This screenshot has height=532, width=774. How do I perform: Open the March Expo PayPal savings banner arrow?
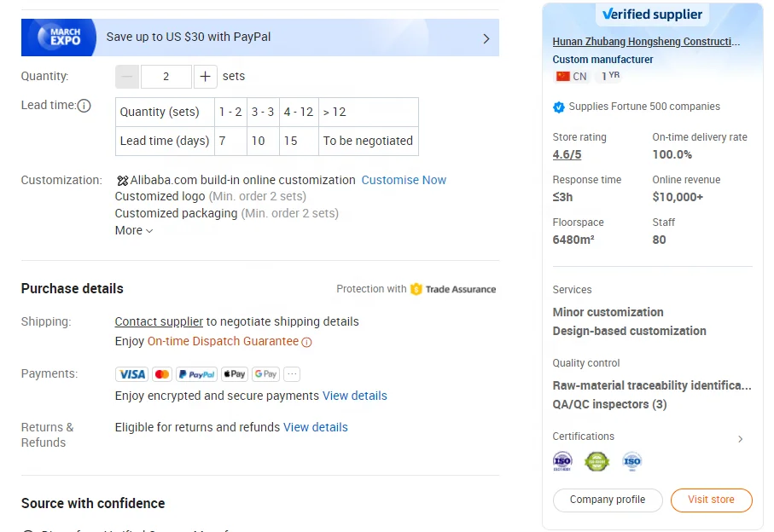[486, 38]
